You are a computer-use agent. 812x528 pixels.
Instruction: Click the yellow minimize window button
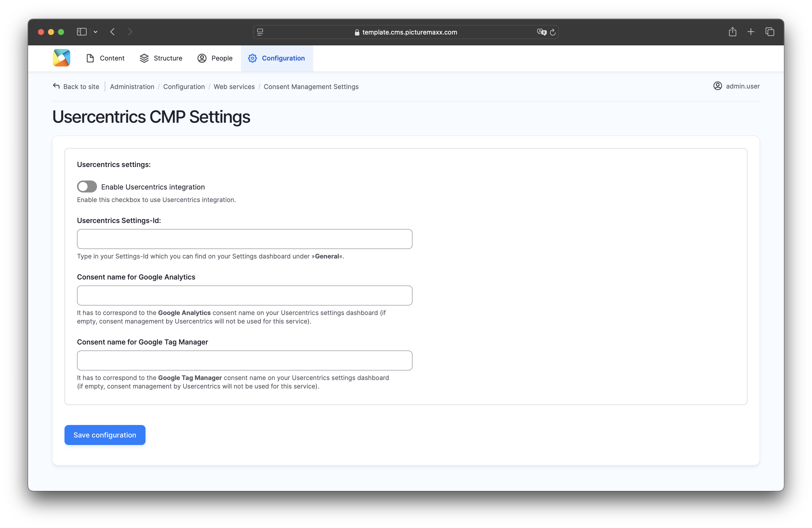pos(51,32)
